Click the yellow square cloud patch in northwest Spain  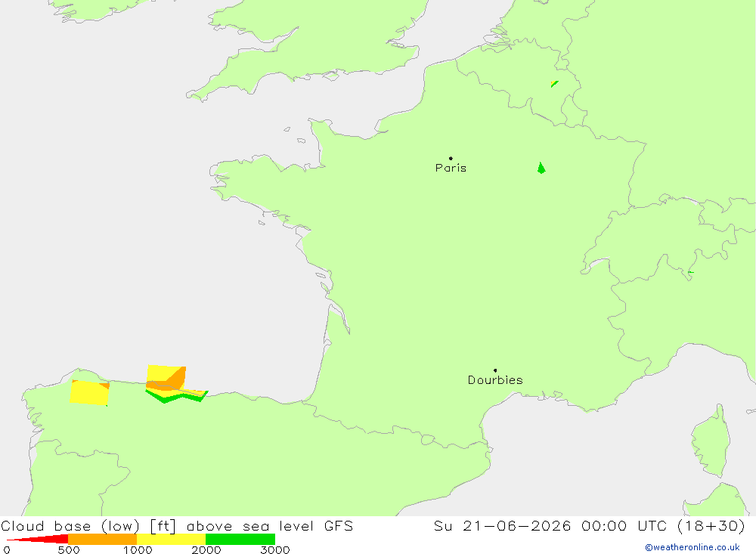pyautogui.click(x=88, y=392)
